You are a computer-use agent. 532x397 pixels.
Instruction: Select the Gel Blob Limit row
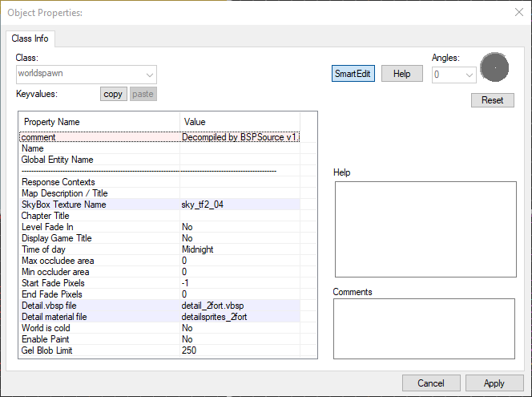[159, 350]
